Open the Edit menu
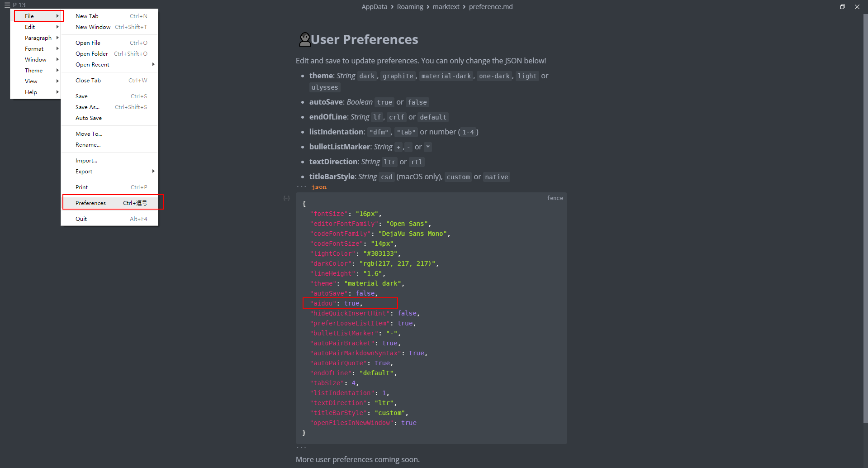The image size is (868, 468). 36,27
